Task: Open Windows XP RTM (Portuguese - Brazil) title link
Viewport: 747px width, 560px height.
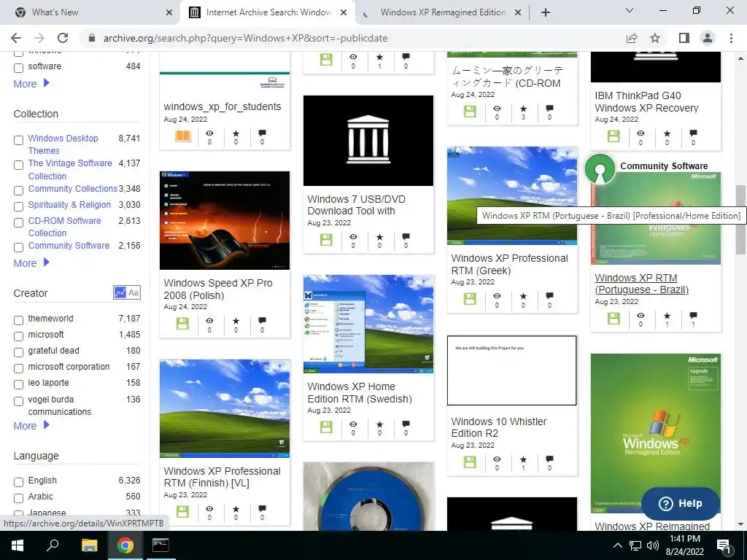Action: (x=641, y=284)
